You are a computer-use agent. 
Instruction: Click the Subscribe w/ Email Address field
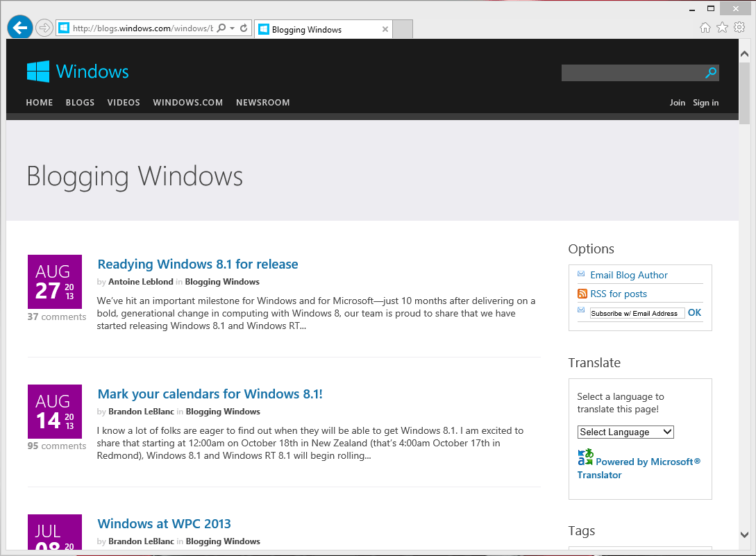point(637,314)
